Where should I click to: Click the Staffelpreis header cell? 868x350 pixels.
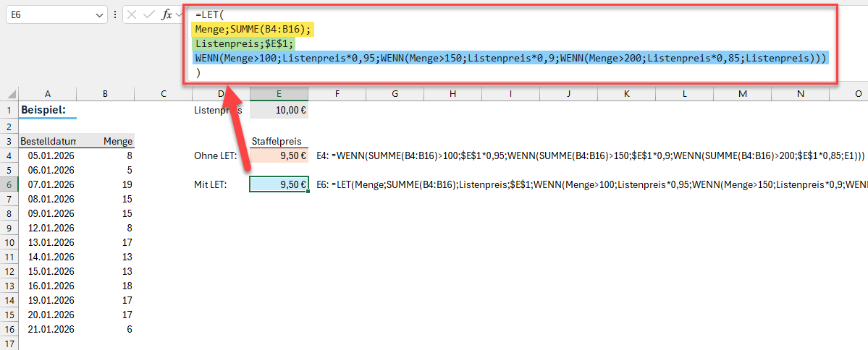pyautogui.click(x=279, y=141)
